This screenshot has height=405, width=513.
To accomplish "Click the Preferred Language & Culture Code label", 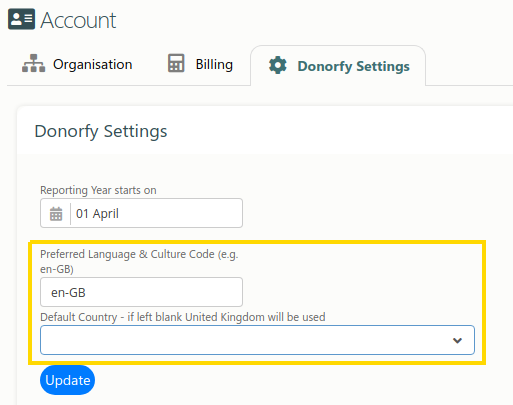I will coord(139,261).
